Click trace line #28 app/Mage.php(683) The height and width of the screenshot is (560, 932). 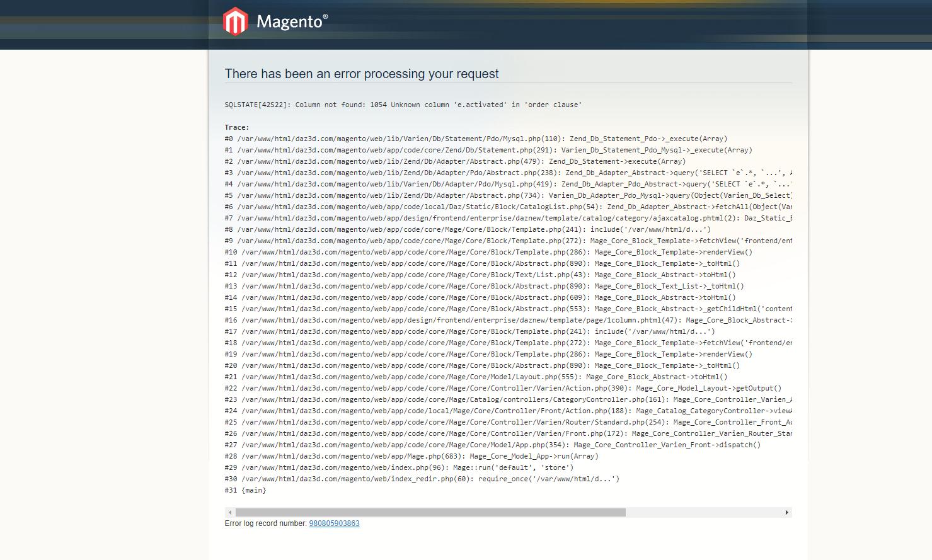tap(411, 456)
